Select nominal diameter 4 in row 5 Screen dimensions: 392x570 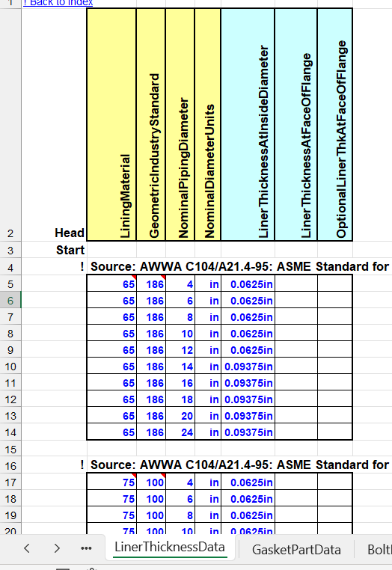[180, 284]
